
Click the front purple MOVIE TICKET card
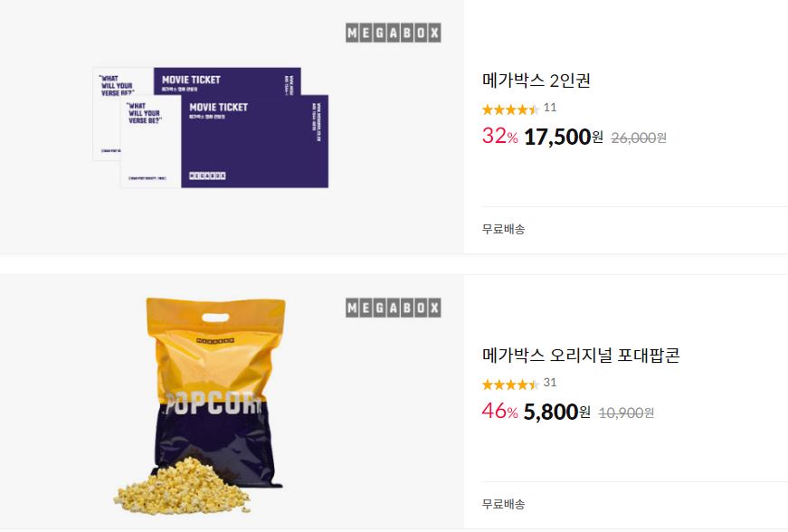click(254, 142)
